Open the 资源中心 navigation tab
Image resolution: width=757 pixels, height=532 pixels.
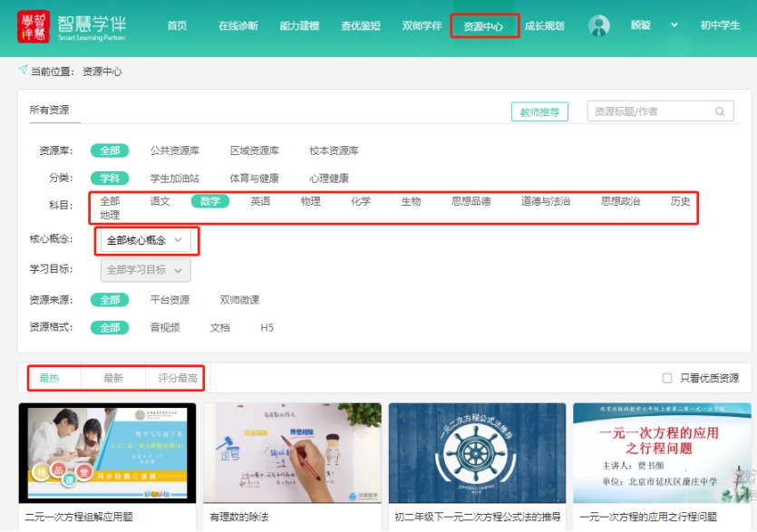point(483,26)
